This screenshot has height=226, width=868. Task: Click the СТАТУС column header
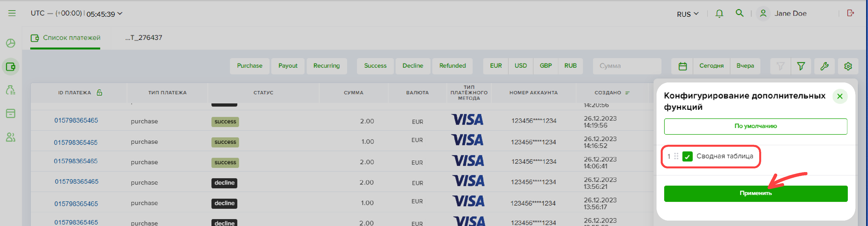click(x=263, y=93)
